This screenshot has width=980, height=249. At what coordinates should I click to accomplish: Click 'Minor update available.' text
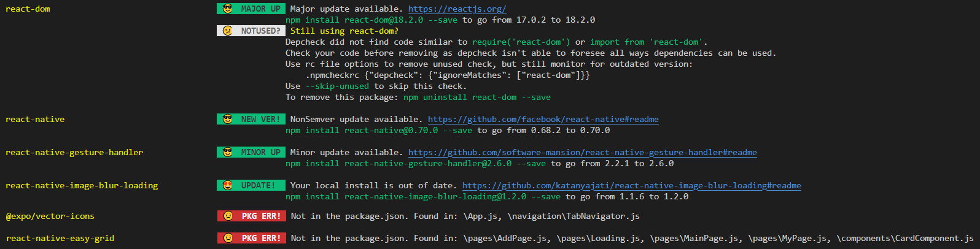(x=347, y=153)
